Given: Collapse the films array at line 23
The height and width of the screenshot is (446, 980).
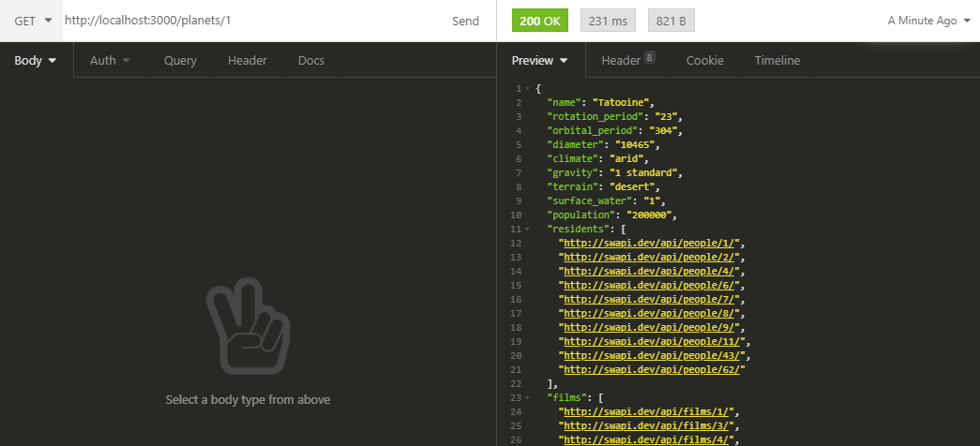Looking at the screenshot, I should 527,397.
